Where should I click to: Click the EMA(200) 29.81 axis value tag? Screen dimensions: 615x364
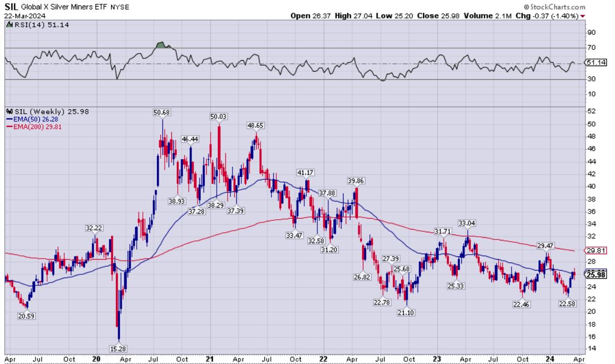596,250
